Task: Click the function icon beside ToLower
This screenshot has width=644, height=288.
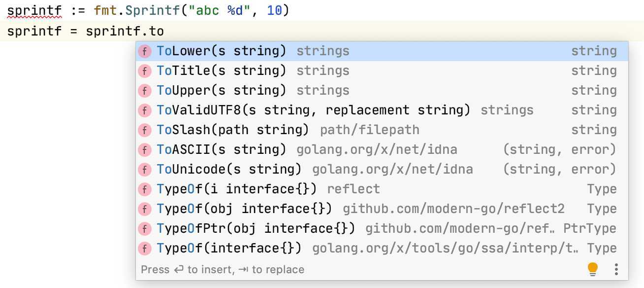Action: pos(144,51)
